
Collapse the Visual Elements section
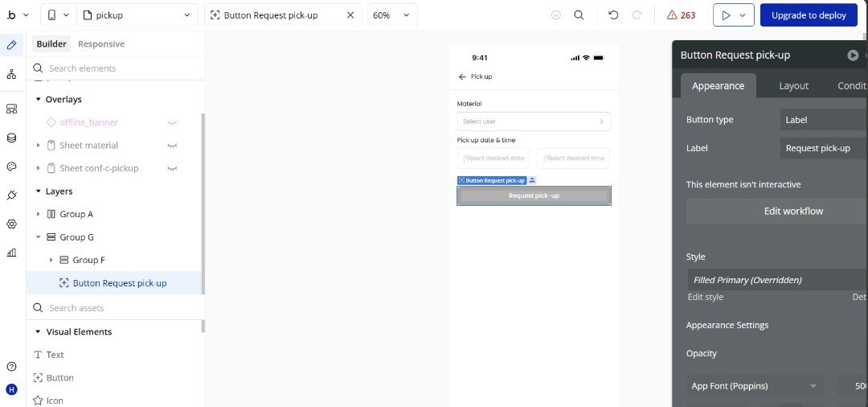click(x=39, y=331)
